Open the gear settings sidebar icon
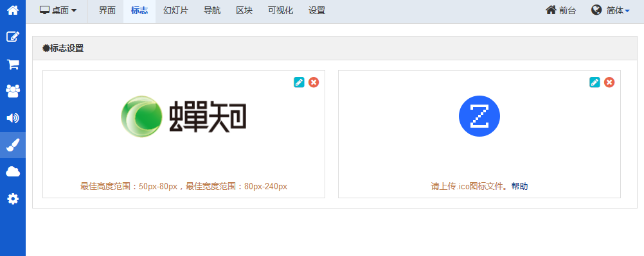 click(13, 199)
